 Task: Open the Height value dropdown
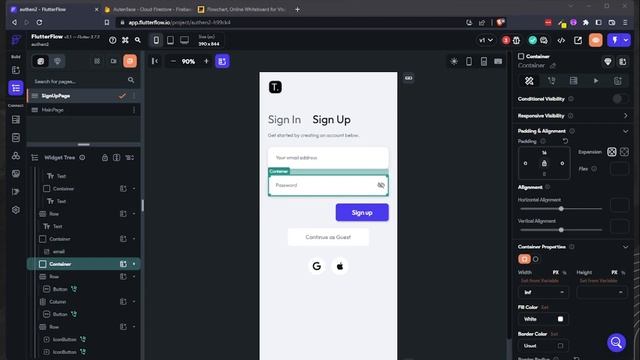pyautogui.click(x=602, y=292)
